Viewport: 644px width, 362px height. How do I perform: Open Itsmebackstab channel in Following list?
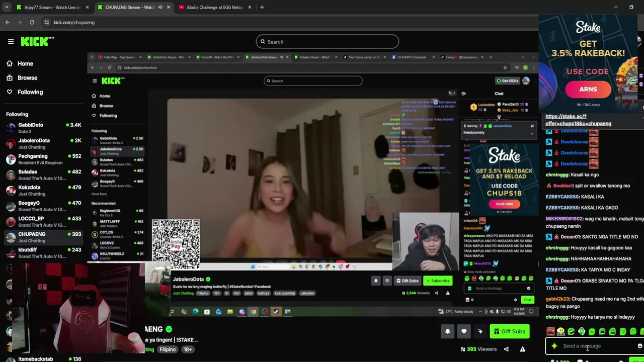tap(43, 358)
